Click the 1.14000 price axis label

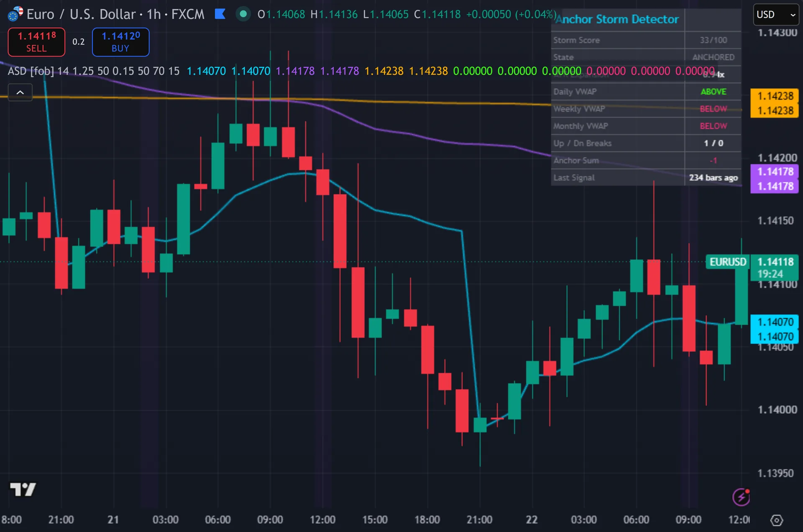pos(777,409)
